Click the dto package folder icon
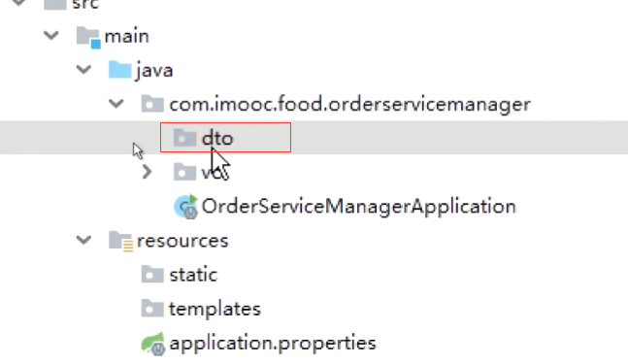 184,138
